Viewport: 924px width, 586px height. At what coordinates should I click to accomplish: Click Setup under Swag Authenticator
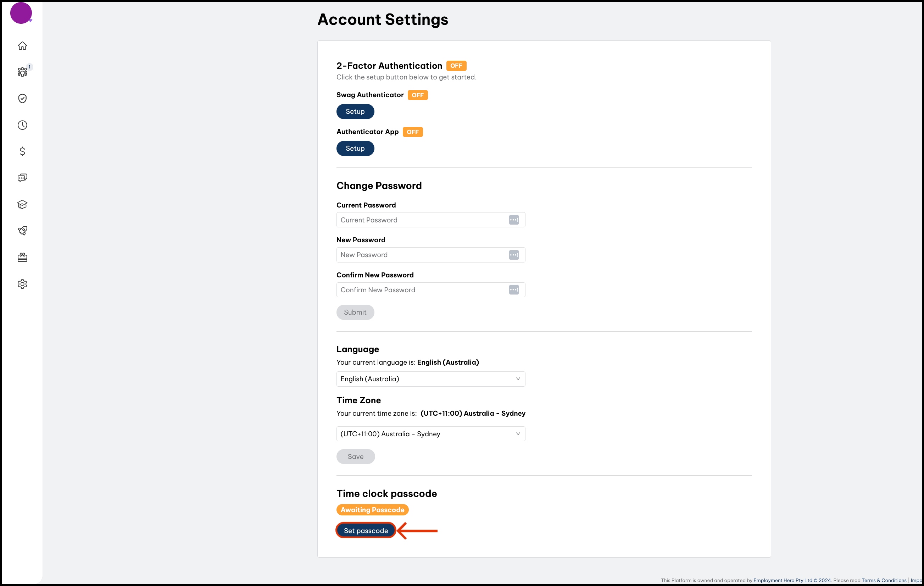coord(355,112)
